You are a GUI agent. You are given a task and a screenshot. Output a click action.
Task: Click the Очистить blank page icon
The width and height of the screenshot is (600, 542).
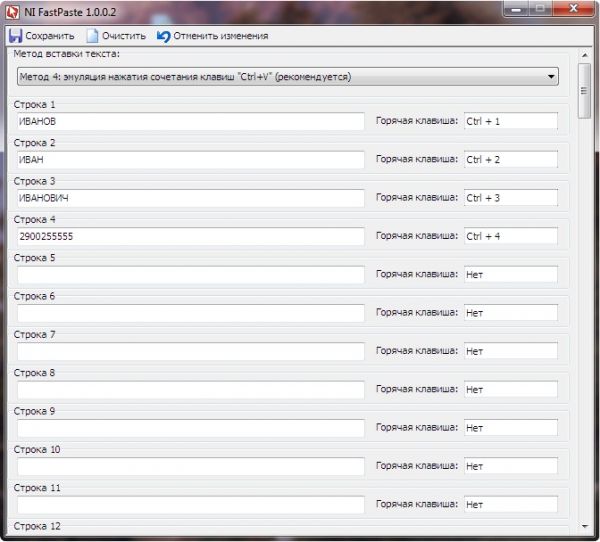pos(92,36)
